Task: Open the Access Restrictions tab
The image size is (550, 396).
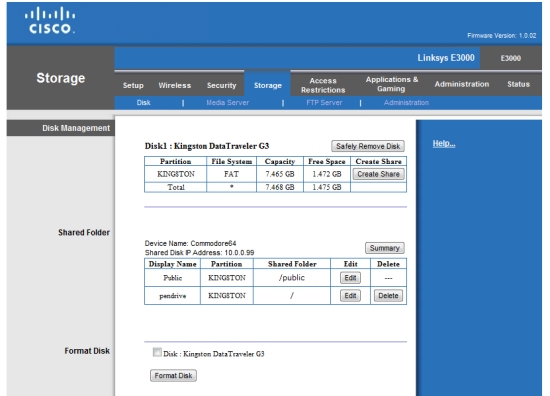Action: [323, 85]
